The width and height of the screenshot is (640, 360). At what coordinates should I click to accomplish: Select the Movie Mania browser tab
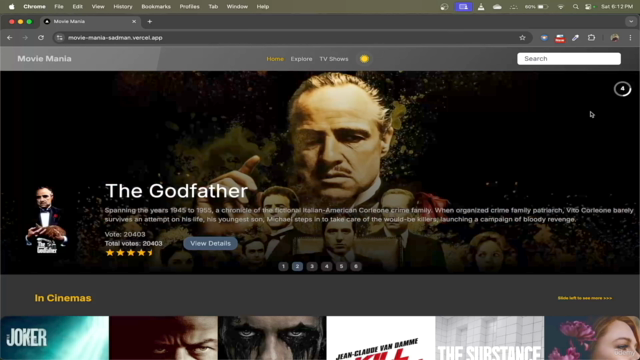pyautogui.click(x=90, y=22)
